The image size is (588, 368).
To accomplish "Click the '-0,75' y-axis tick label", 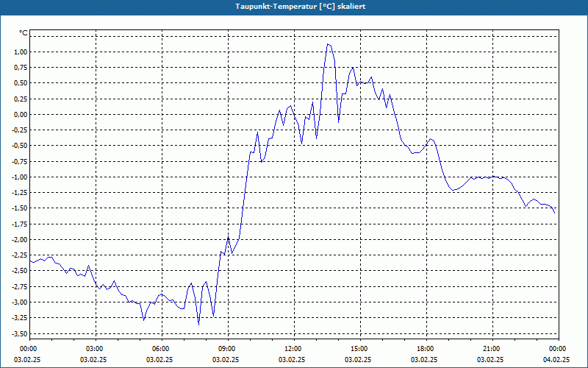I will pyautogui.click(x=20, y=161).
